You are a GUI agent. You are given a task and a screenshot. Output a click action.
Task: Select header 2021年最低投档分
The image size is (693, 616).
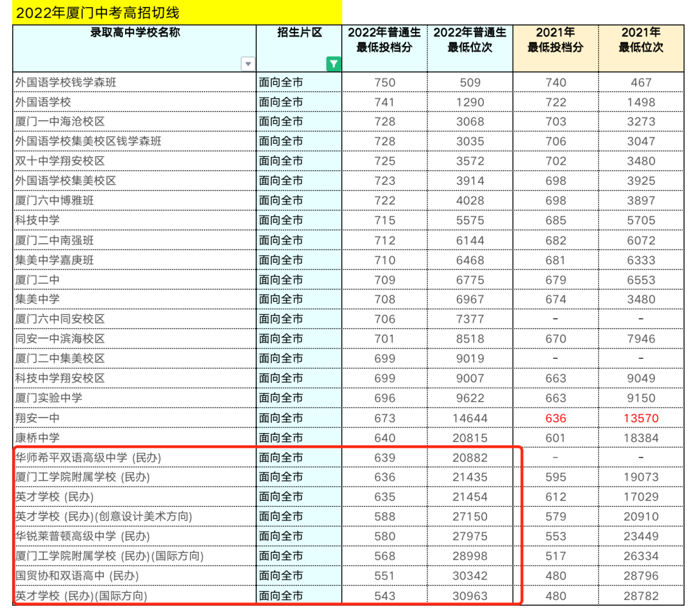(556, 49)
